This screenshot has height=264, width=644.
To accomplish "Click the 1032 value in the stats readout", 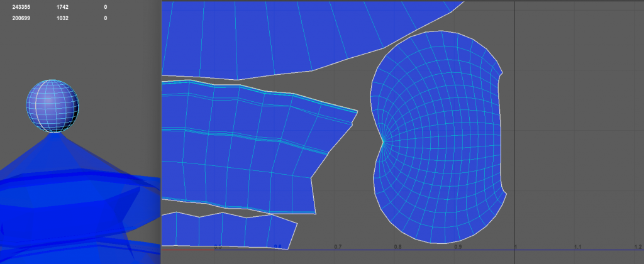I will click(x=62, y=19).
